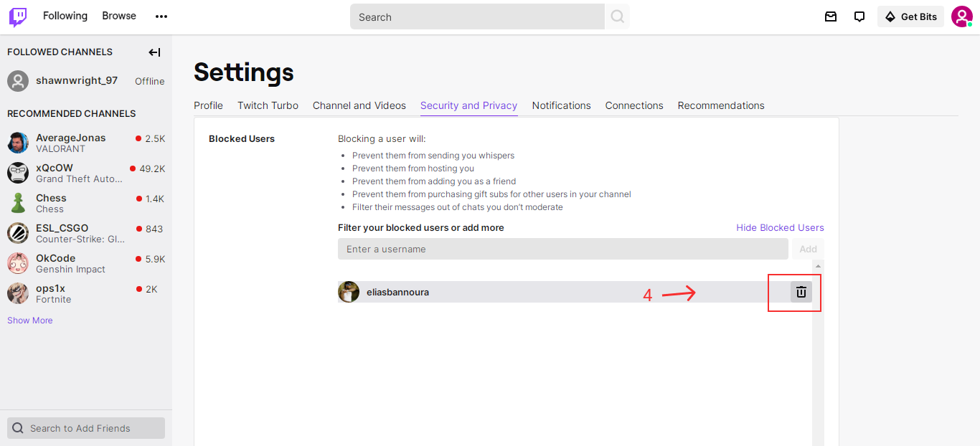
Task: Click the Offline status text
Action: [150, 81]
